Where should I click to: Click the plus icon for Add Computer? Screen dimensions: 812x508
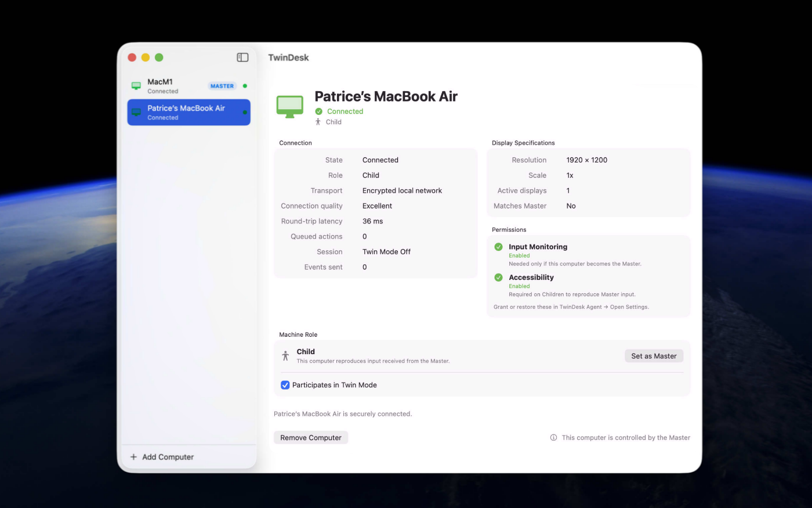pos(133,457)
